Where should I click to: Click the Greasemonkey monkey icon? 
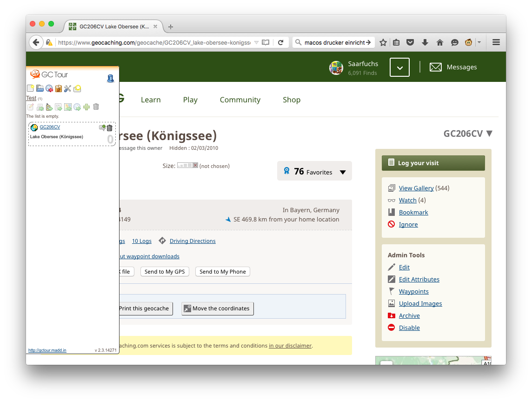[469, 42]
